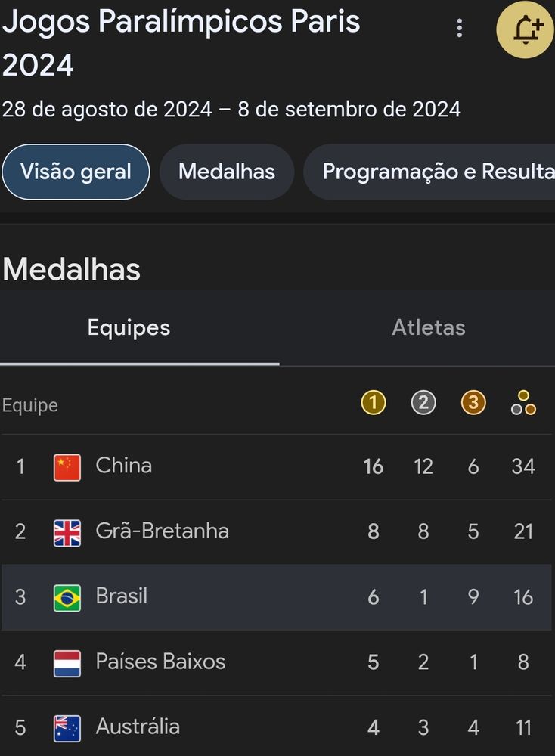Screen dimensions: 555x756
Task: Tap the bell notification icon
Action: 525,30
